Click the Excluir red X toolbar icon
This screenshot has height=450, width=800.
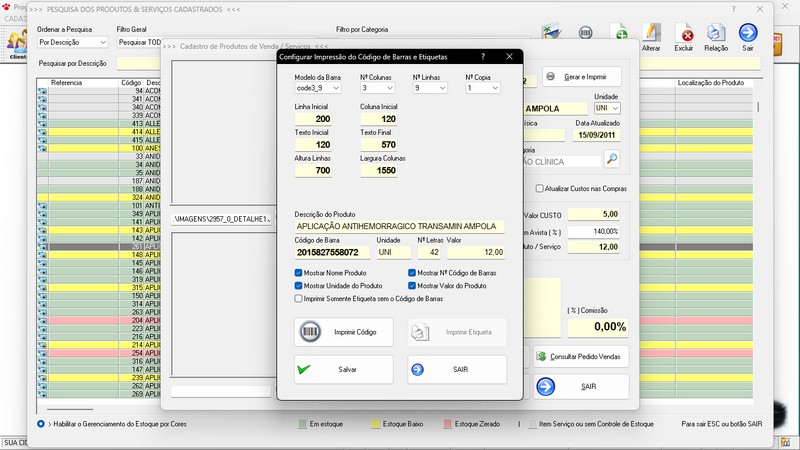[684, 34]
